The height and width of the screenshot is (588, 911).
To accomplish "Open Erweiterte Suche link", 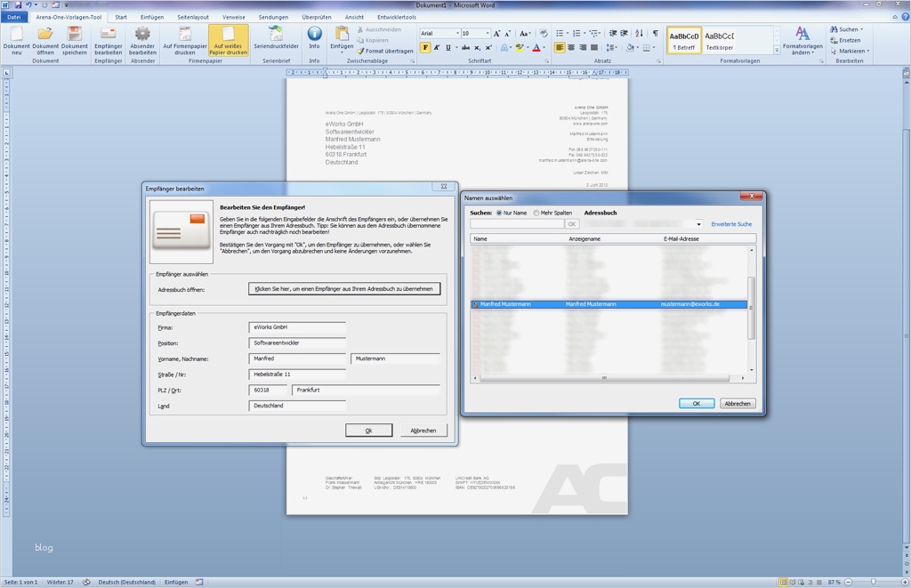I will tap(731, 224).
